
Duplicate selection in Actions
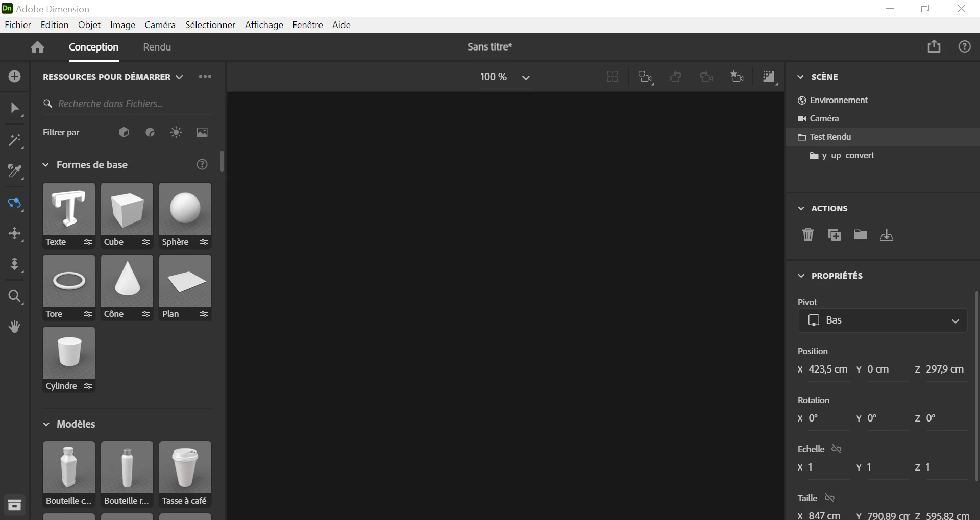[x=835, y=235]
